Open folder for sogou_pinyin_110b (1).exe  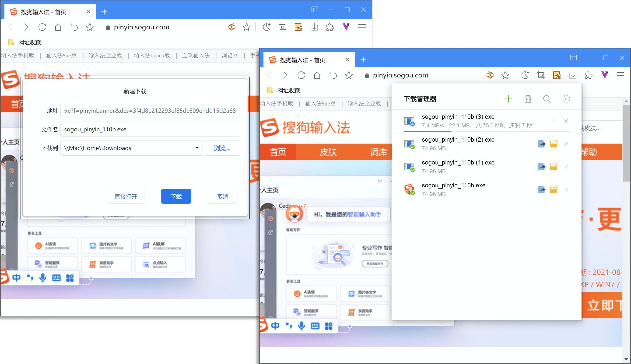pos(554,167)
